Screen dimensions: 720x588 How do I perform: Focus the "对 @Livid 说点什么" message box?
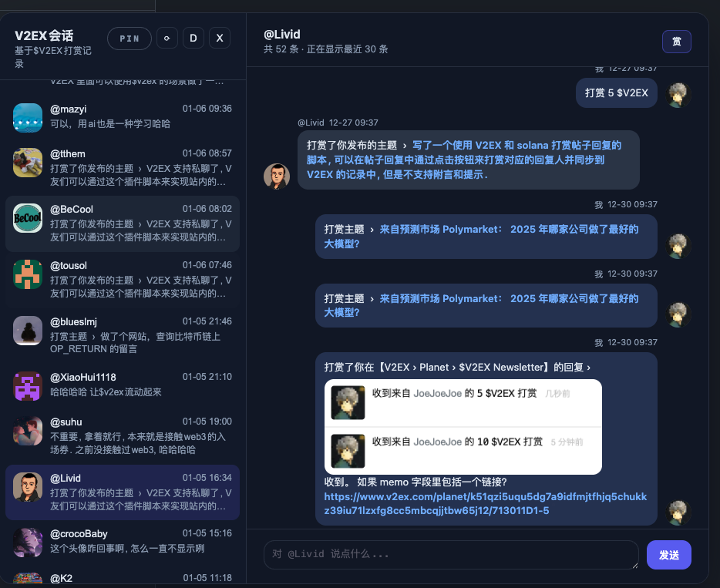tap(451, 554)
